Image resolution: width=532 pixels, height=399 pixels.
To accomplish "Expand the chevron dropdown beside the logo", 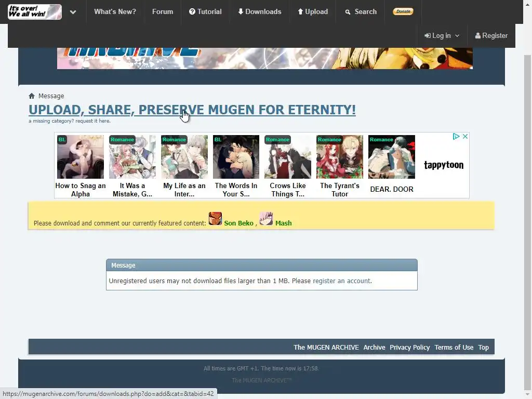I will click(73, 12).
